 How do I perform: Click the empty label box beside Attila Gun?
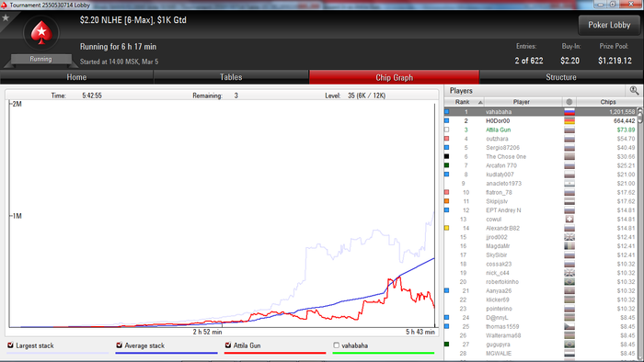coord(446,130)
